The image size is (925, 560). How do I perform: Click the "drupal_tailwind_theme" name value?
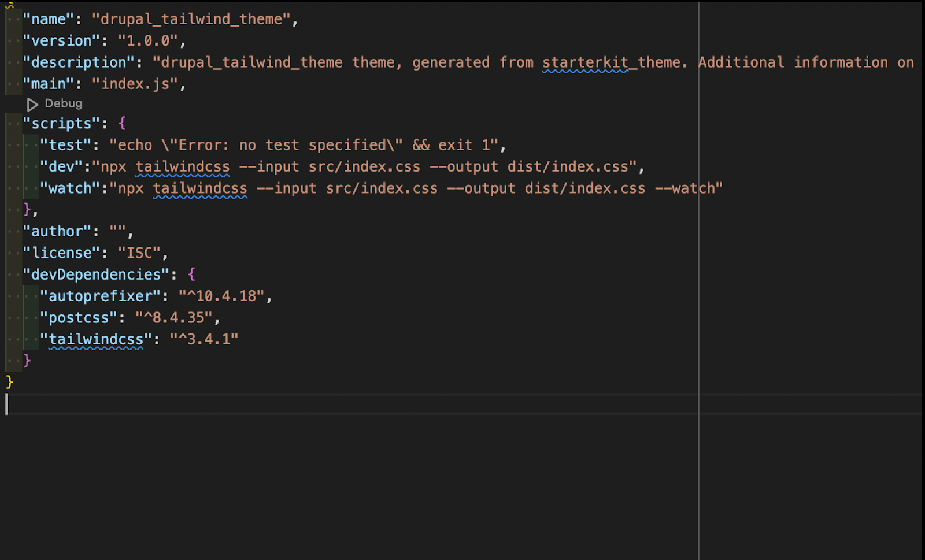pos(191,19)
